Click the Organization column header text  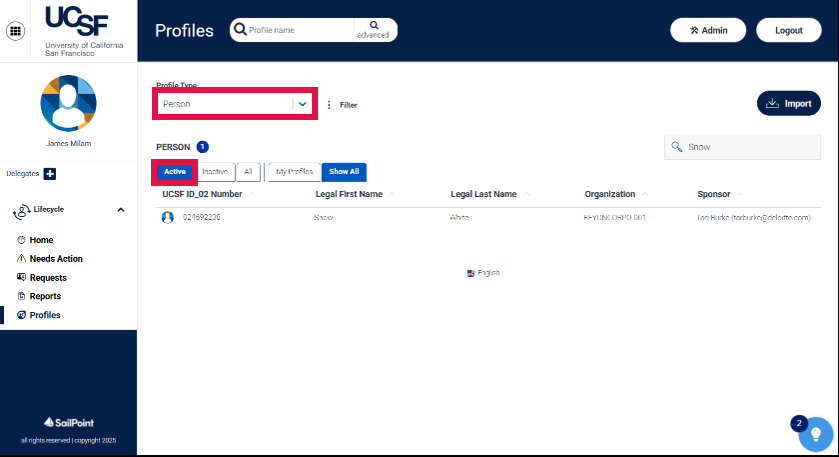[609, 194]
